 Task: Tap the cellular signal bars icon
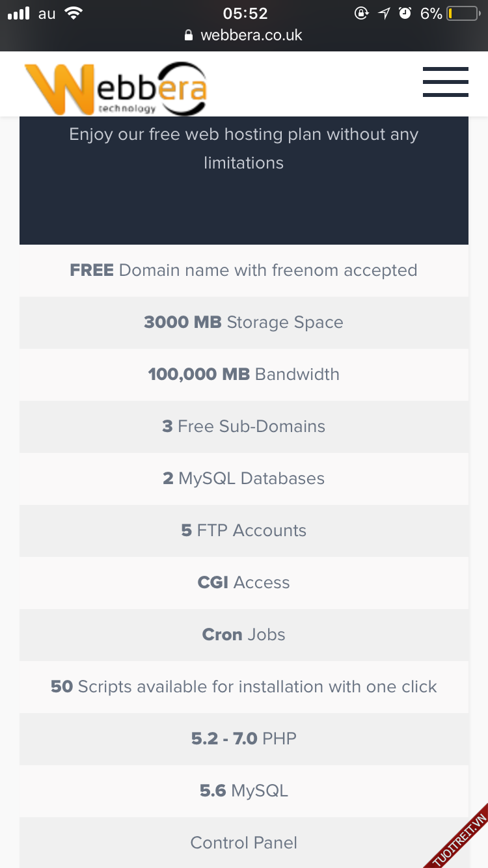[19, 14]
